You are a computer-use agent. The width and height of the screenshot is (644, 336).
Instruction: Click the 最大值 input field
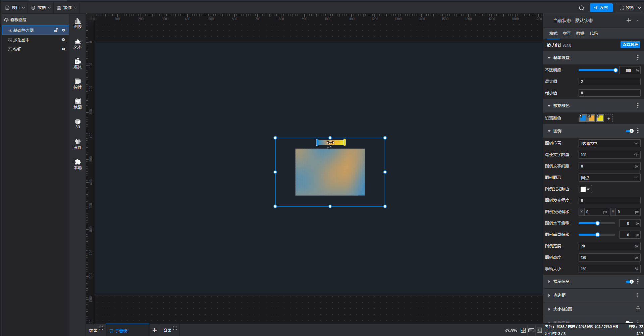pos(609,82)
